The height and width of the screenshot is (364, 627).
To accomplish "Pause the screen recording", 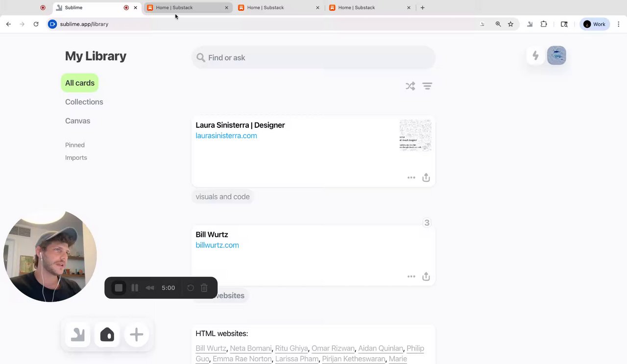I will click(135, 288).
